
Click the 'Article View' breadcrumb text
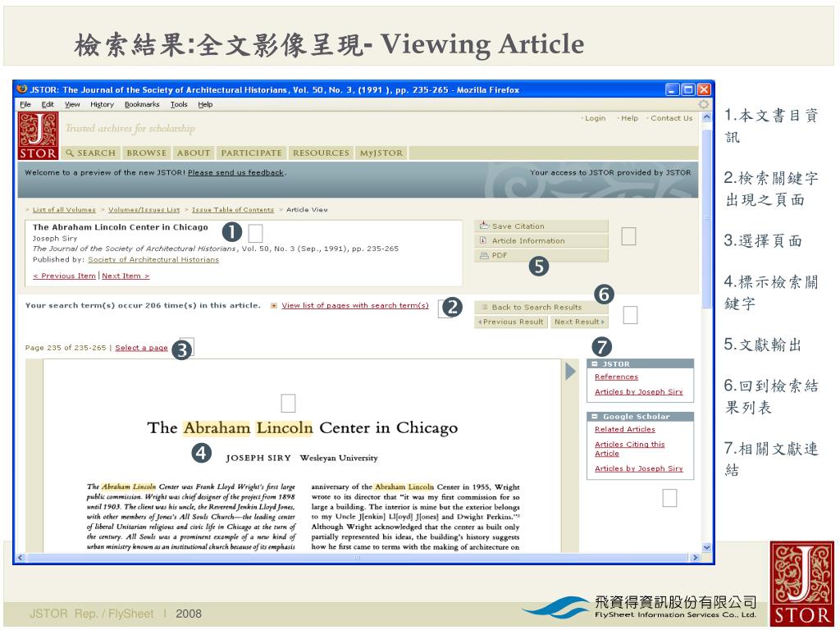tap(307, 209)
